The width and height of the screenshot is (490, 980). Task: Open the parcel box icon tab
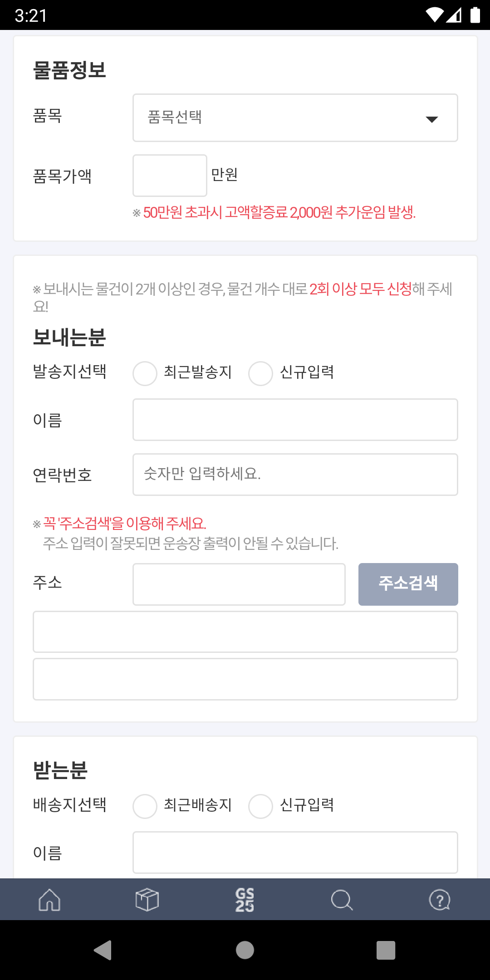point(147,900)
